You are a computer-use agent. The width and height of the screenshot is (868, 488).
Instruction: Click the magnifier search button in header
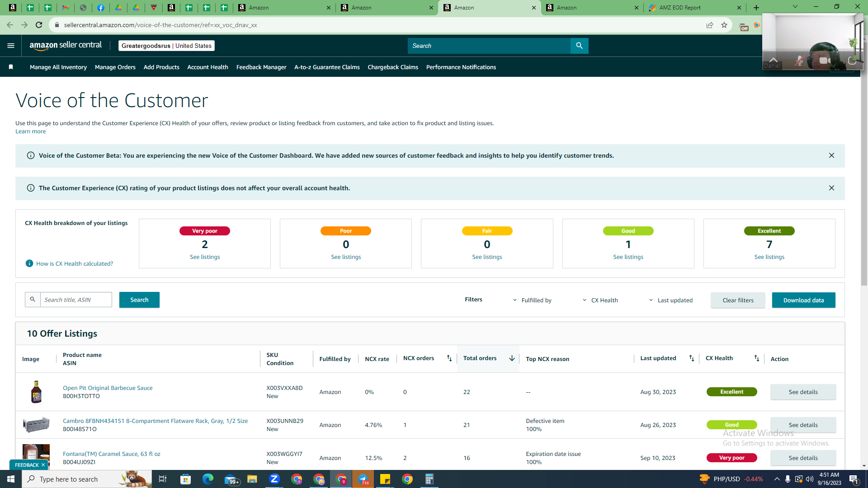tap(579, 46)
